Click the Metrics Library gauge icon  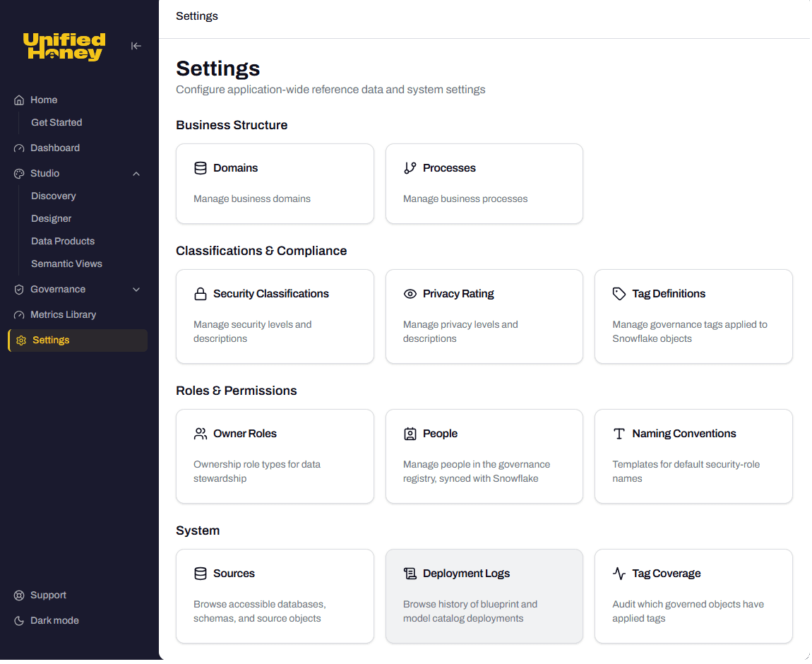tap(19, 315)
